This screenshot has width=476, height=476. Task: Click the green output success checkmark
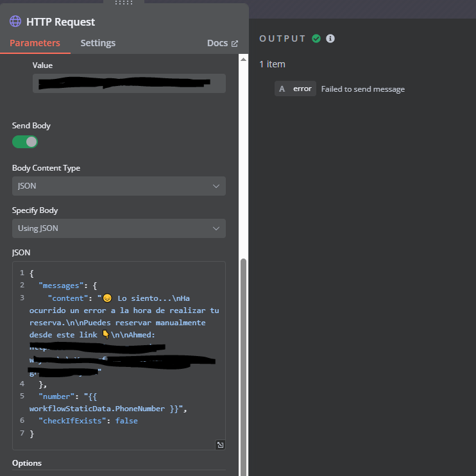(316, 38)
